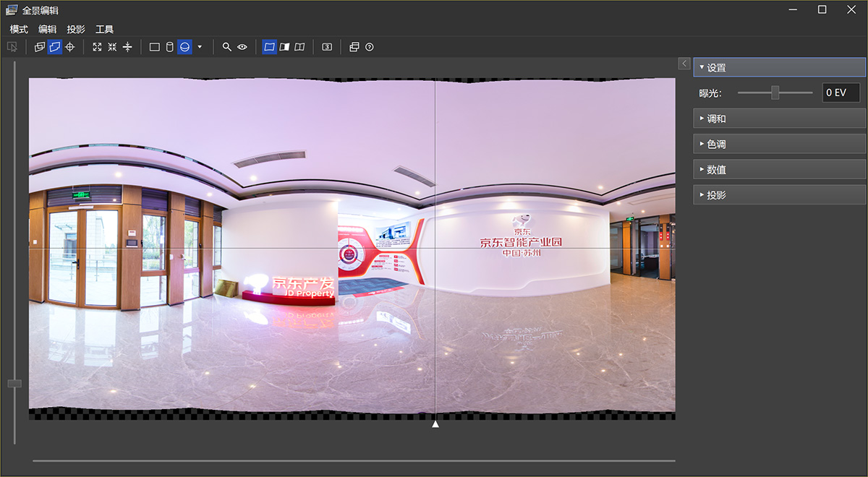Open the 工具 menu
This screenshot has height=477, width=868.
coord(105,30)
